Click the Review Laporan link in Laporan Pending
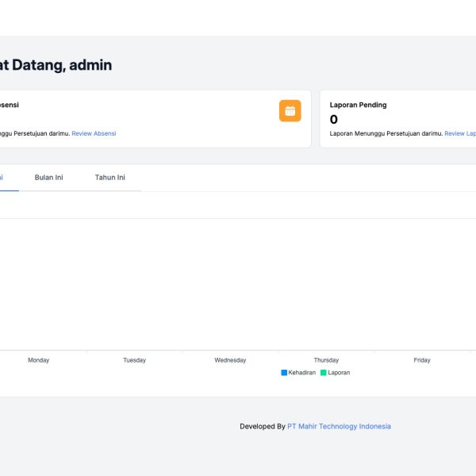 (461, 133)
